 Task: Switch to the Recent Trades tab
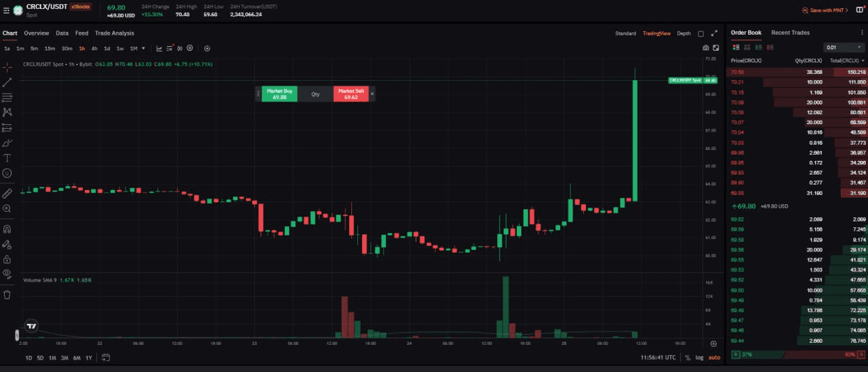(790, 33)
